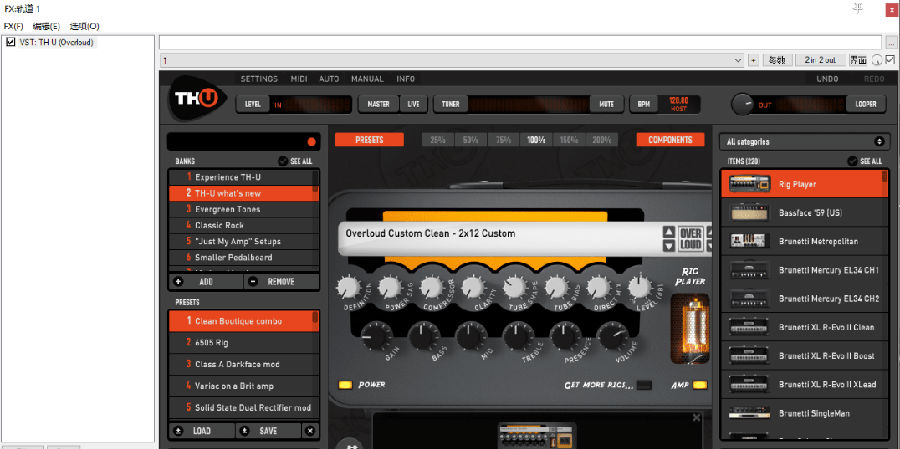Toggle the amp POWER switch
900x449 pixels.
point(345,385)
